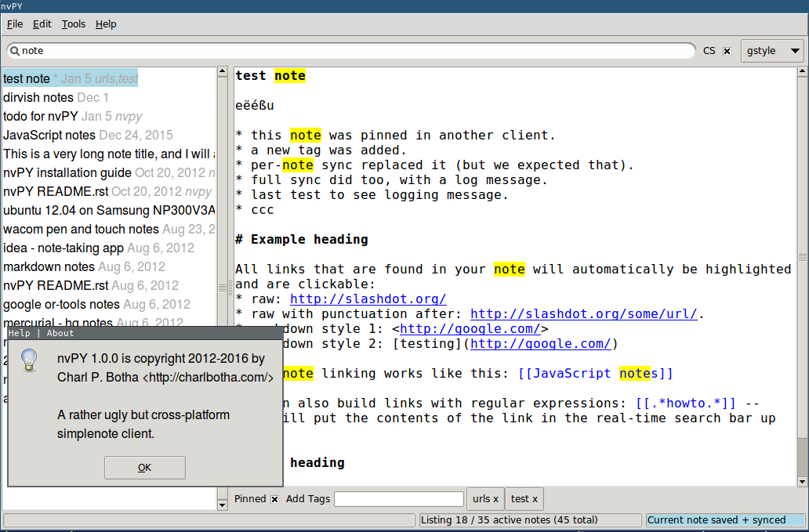This screenshot has height=532, width=809.
Task: Click the 'Help | About' dialog title bar
Action: (x=146, y=333)
